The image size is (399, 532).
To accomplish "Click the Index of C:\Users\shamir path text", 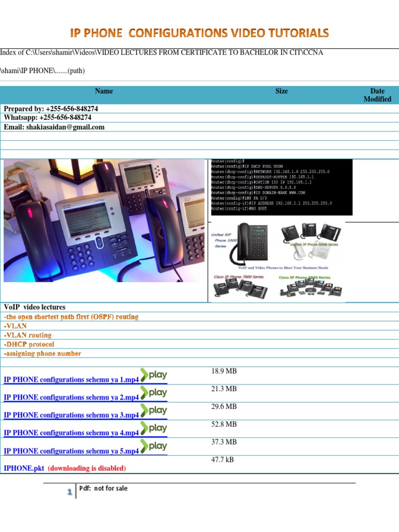I will tap(162, 52).
